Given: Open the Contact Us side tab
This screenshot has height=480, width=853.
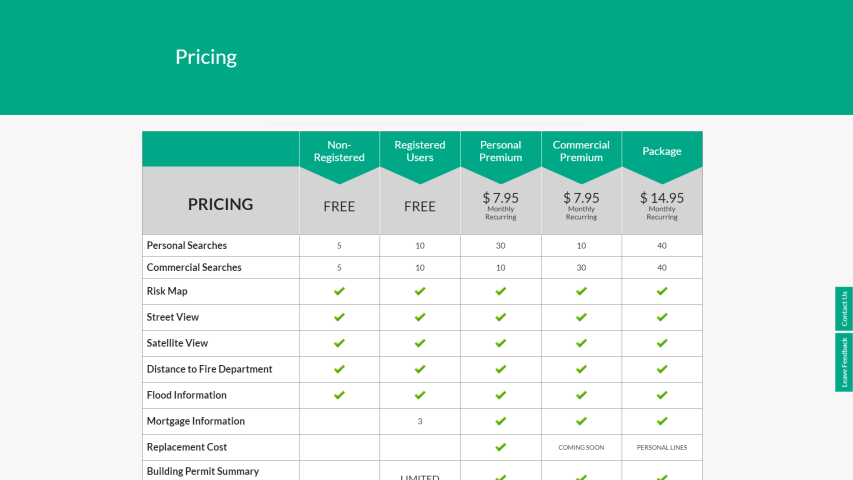Looking at the screenshot, I should point(844,309).
